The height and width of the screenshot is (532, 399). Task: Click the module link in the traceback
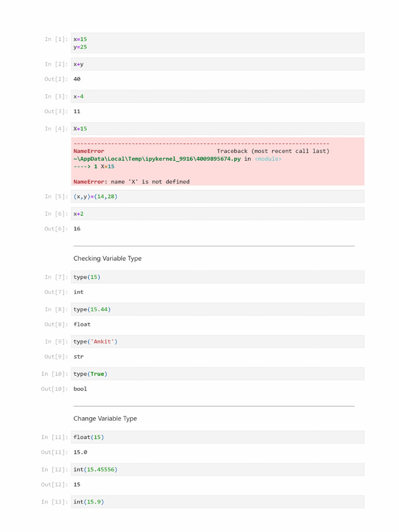click(x=268, y=159)
